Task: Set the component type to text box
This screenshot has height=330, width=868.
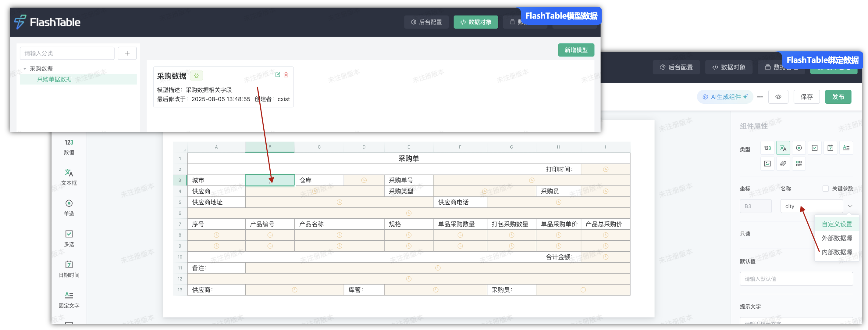Action: coord(783,148)
